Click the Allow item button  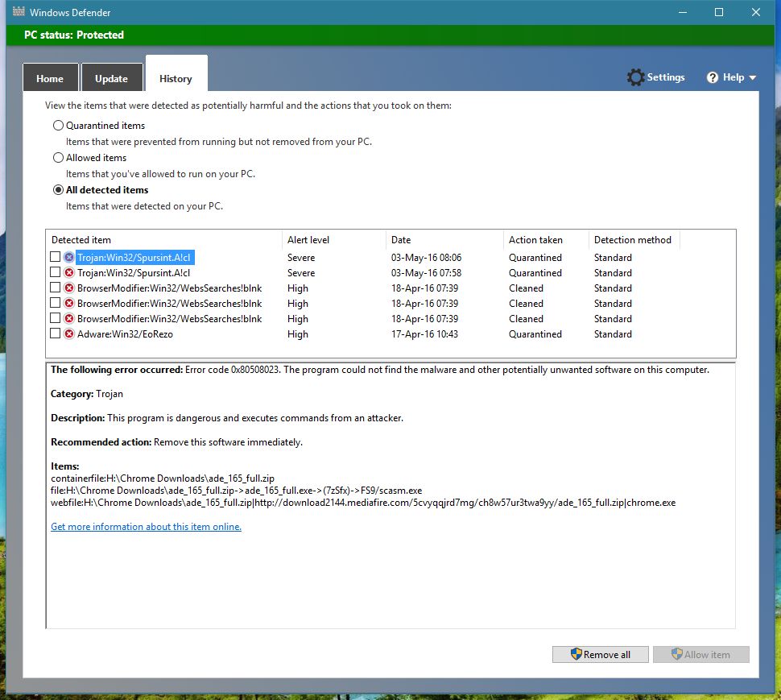[x=700, y=654]
